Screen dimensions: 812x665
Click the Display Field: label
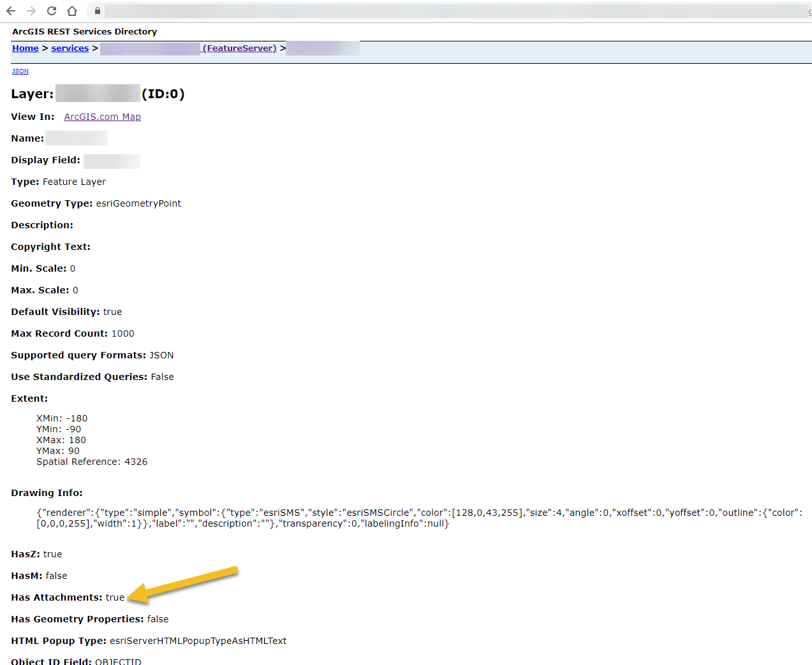coord(46,160)
